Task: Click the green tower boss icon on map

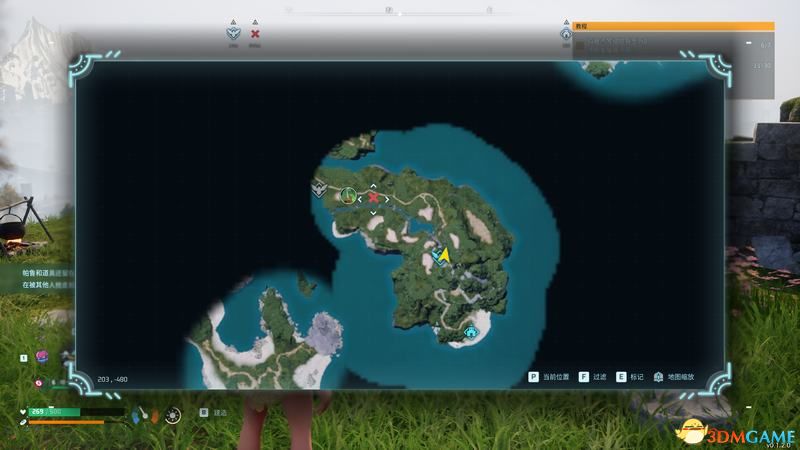Action: (x=348, y=195)
